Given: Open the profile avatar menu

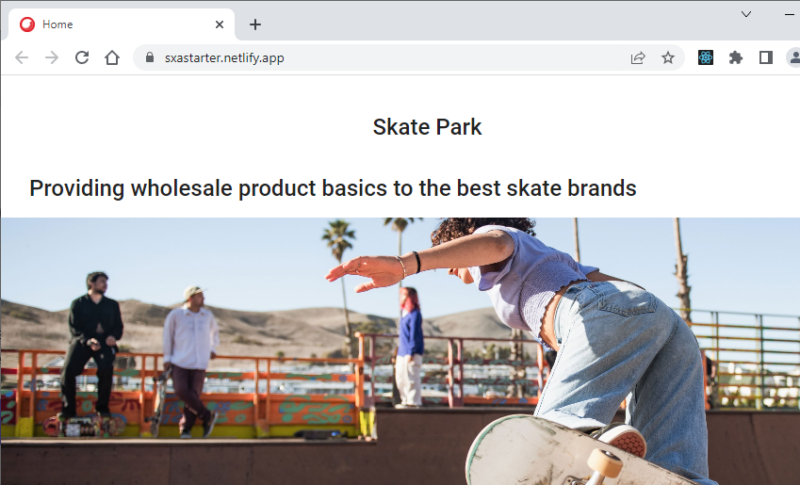Looking at the screenshot, I should pos(793,58).
